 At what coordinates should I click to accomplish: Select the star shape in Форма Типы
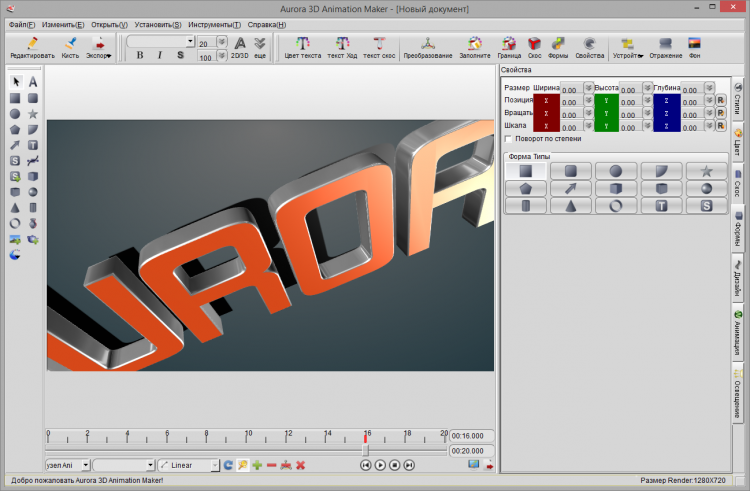click(706, 171)
